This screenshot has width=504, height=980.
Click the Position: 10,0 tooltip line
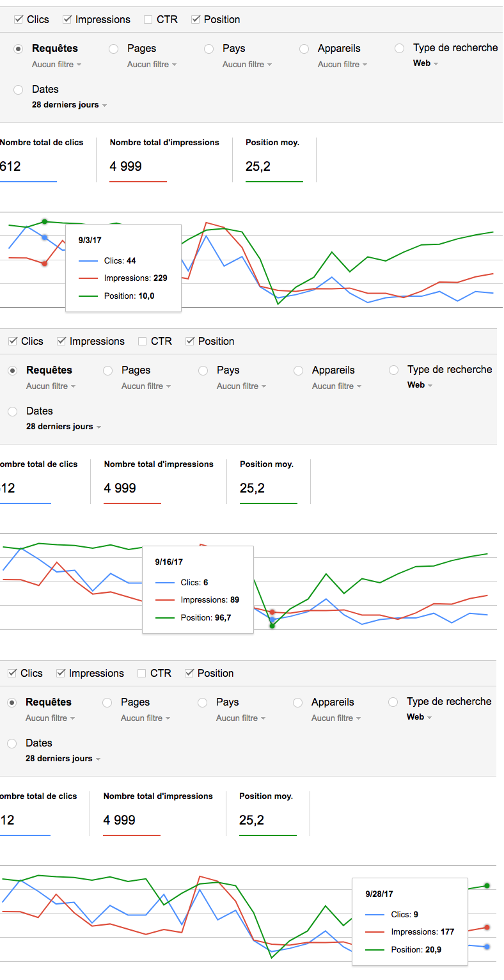coord(117,296)
